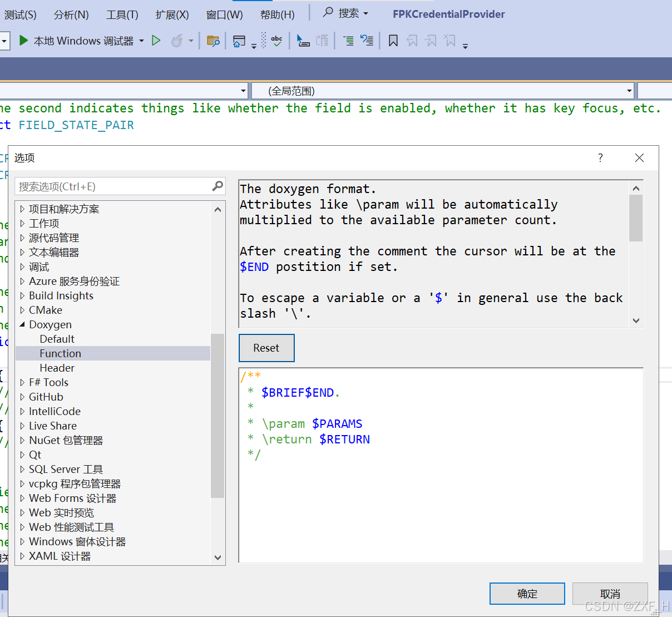Open the debugger target dropdown arrow
The width and height of the screenshot is (672, 617).
[141, 41]
